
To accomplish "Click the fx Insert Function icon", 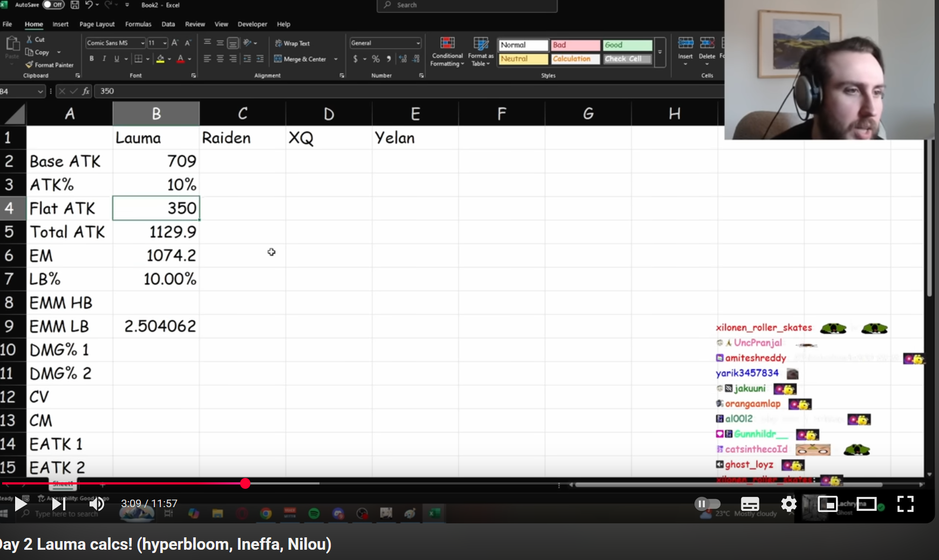I will [86, 91].
